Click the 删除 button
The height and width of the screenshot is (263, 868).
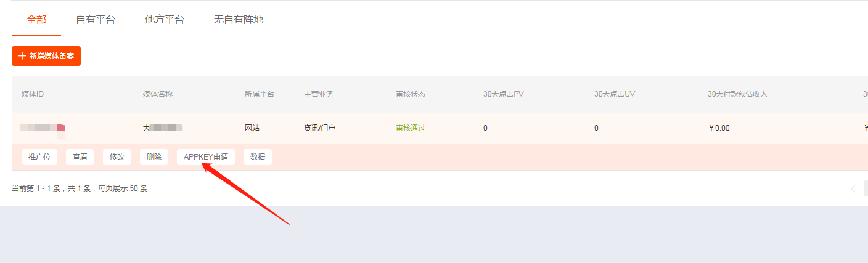(x=154, y=157)
